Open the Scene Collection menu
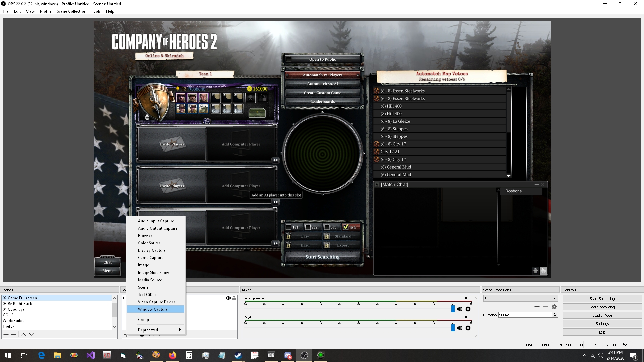644x362 pixels. (x=71, y=11)
